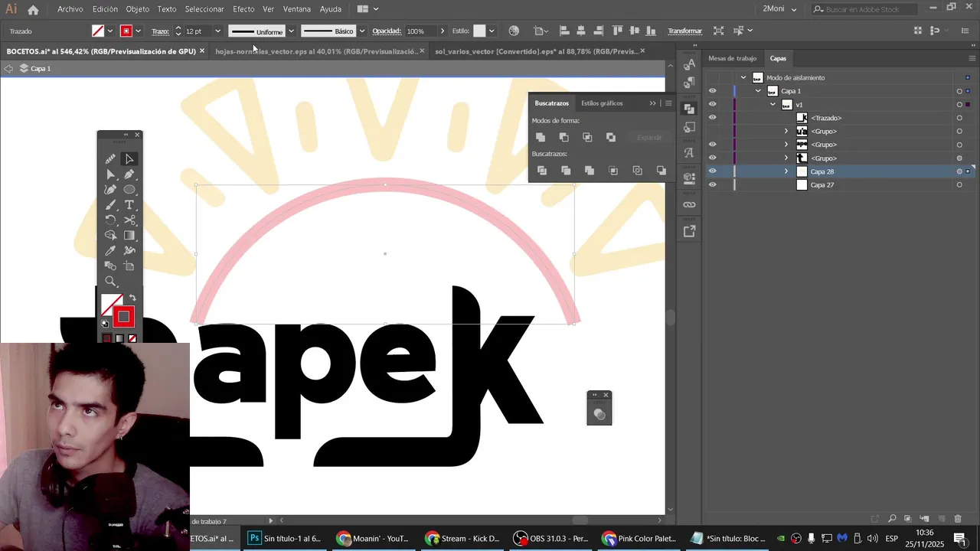Open the 2Moni workspace dropdown
This screenshot has height=551, width=980.
(x=779, y=9)
